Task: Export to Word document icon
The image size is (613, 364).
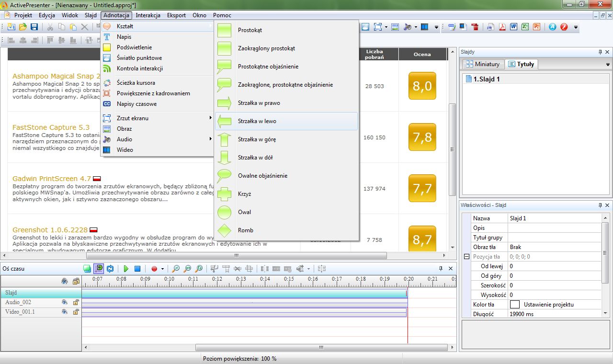Action: 513,27
